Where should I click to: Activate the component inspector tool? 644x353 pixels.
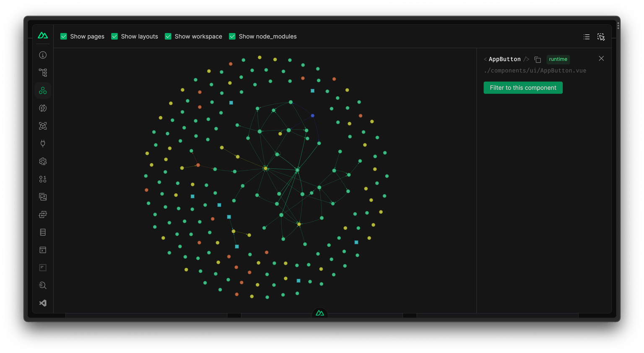601,37
